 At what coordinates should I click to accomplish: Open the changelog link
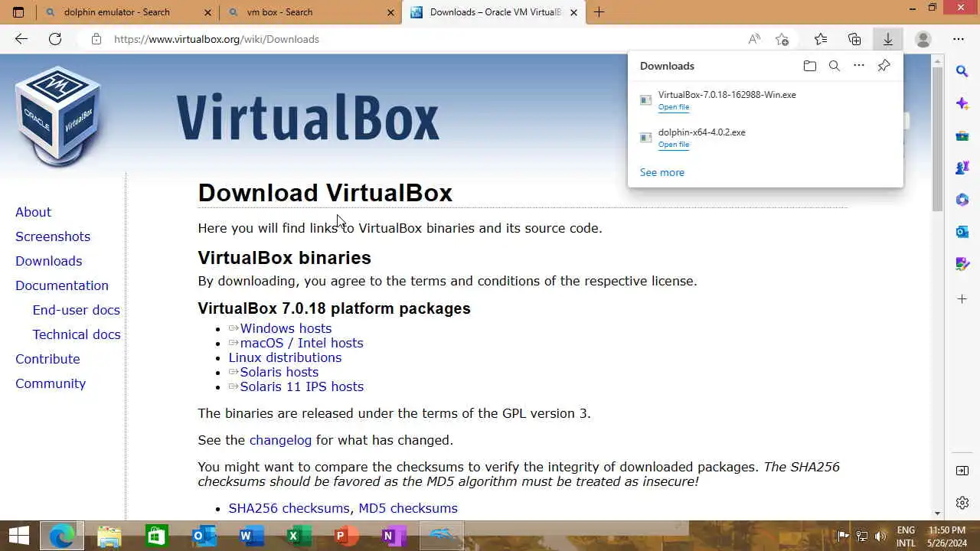click(280, 440)
